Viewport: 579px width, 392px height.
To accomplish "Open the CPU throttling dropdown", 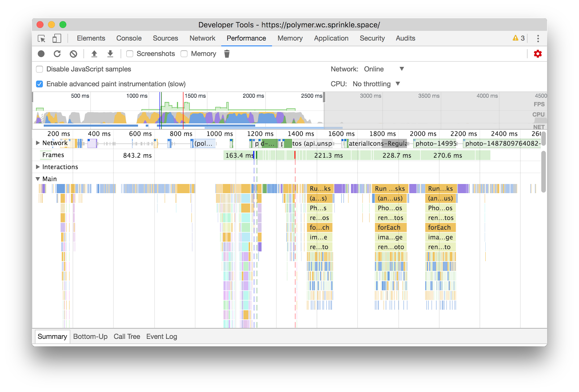I will [x=397, y=84].
